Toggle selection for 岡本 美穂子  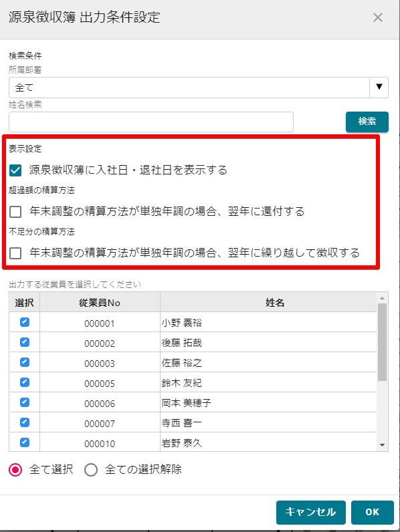click(25, 402)
